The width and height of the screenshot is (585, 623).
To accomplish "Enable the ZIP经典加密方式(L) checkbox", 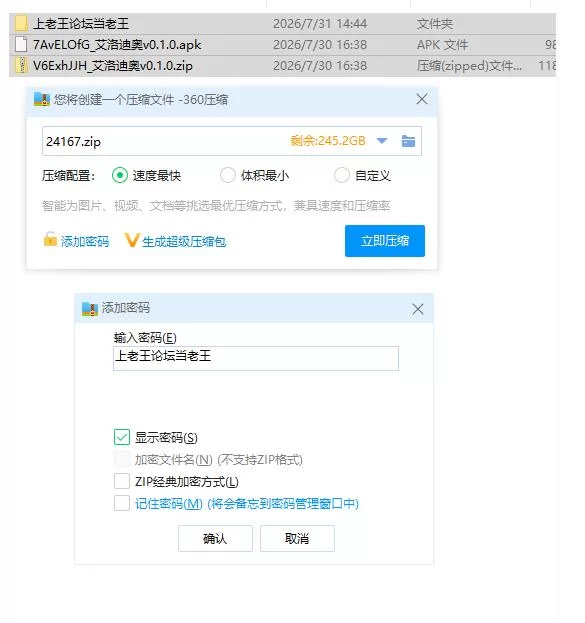I will (x=122, y=481).
